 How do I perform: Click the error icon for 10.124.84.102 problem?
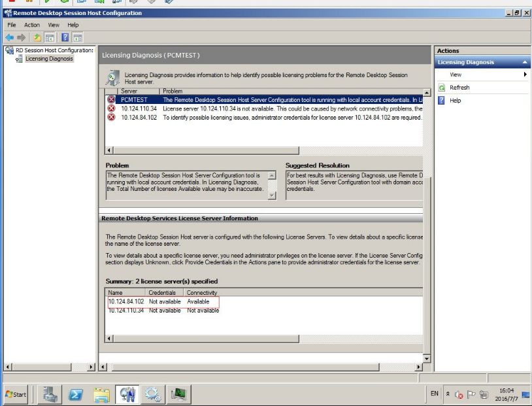coord(111,118)
